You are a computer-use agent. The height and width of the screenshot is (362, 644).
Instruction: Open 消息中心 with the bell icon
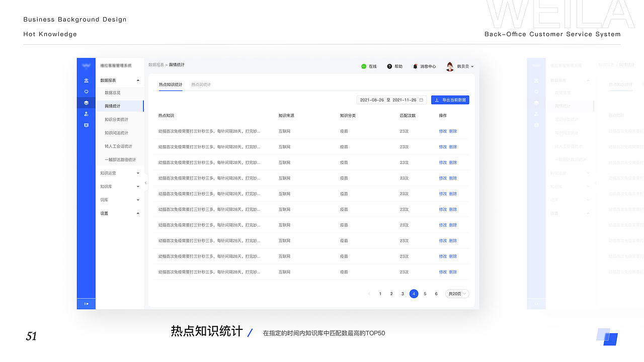coord(415,66)
